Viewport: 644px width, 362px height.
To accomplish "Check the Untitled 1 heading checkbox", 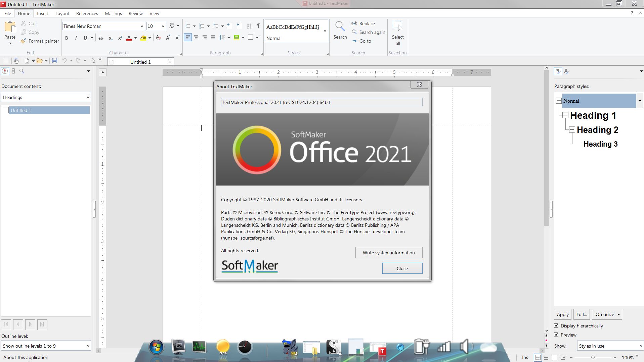I will pos(6,110).
